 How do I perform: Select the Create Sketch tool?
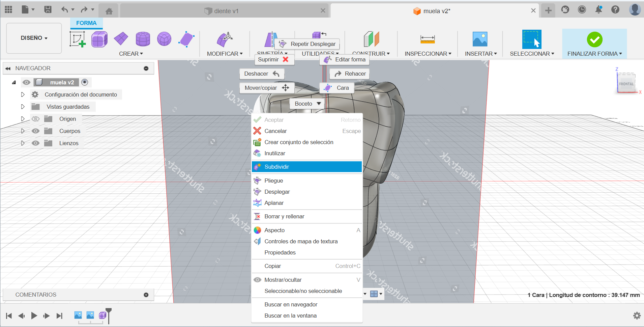[78, 39]
